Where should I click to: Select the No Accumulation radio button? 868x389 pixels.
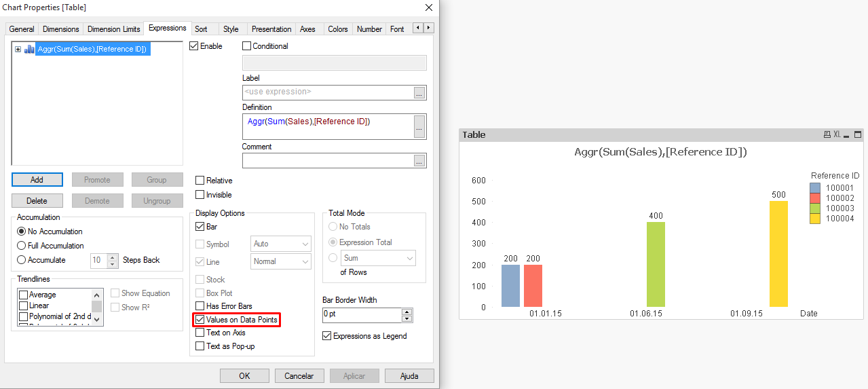click(x=22, y=231)
